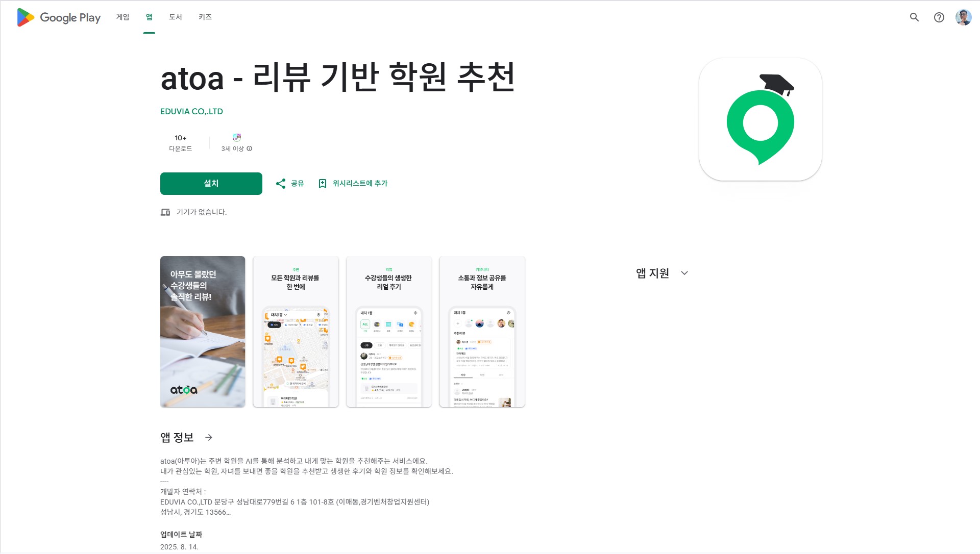The image size is (980, 554).
Task: Open the EDUVIA CO.,LTD developer link
Action: pos(191,112)
